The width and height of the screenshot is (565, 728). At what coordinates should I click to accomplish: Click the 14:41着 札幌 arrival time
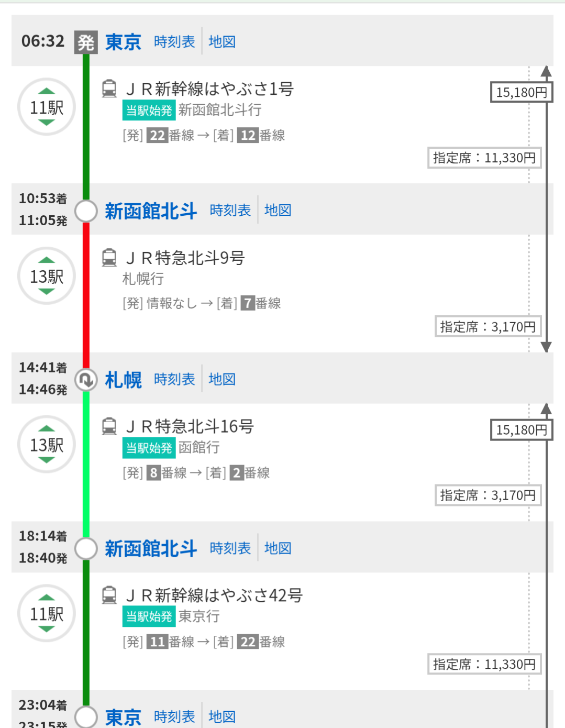[x=43, y=368]
